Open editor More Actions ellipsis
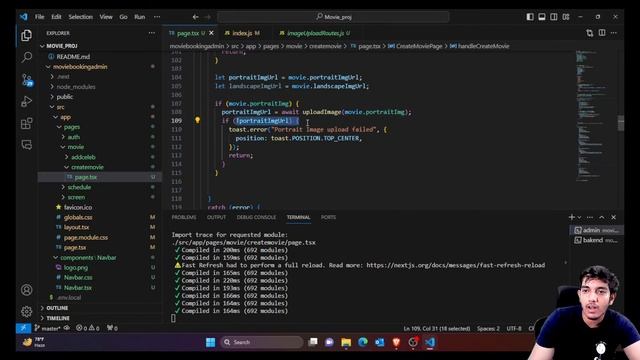This screenshot has height=360, width=640. 614,33
